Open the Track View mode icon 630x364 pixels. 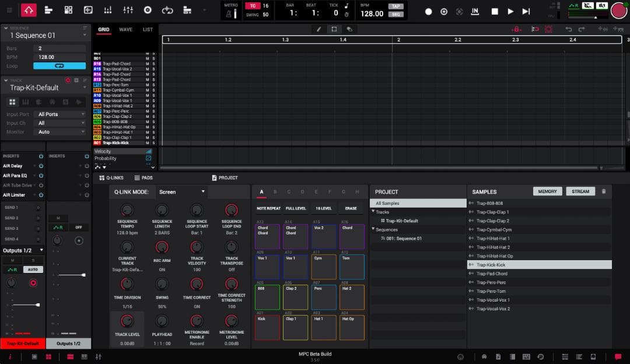click(48, 10)
